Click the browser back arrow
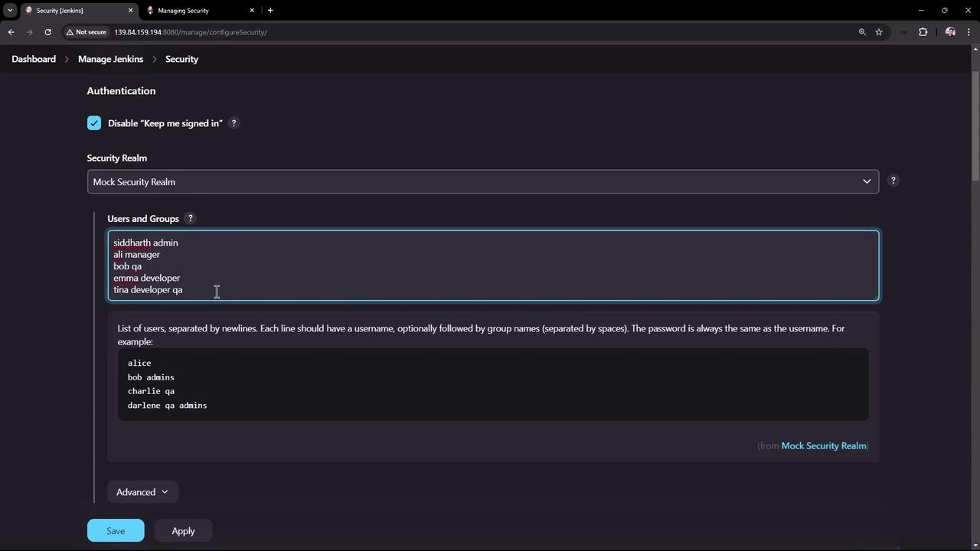Viewport: 980px width, 551px height. coord(11,32)
